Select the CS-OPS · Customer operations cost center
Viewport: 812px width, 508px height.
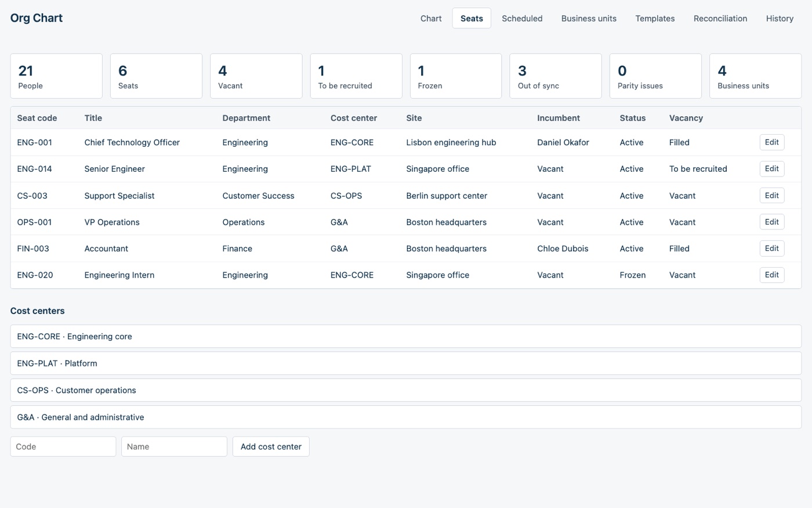click(x=406, y=390)
